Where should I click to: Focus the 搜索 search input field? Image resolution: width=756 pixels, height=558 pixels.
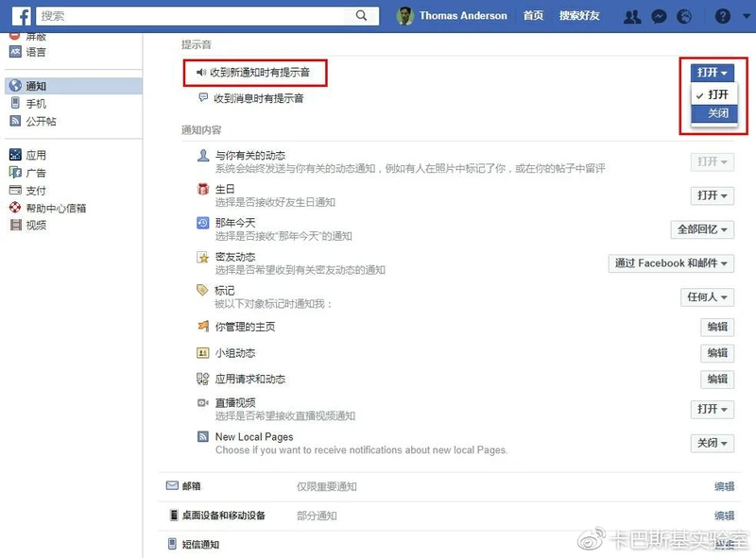[191, 16]
